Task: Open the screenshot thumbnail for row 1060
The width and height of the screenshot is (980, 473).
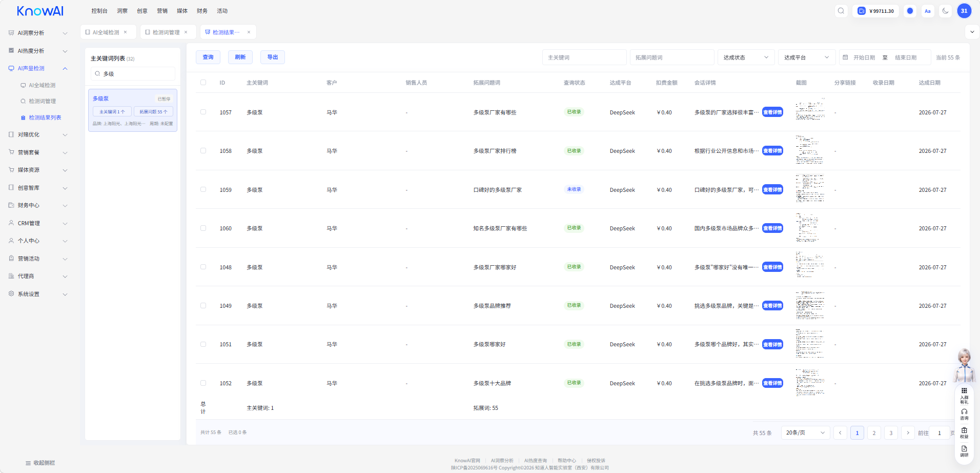Action: coord(810,228)
